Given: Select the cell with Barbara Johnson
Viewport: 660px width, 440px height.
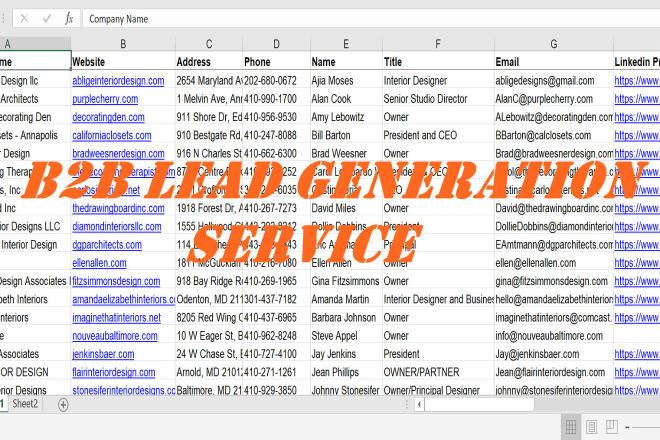Looking at the screenshot, I should pyautogui.click(x=346, y=317).
